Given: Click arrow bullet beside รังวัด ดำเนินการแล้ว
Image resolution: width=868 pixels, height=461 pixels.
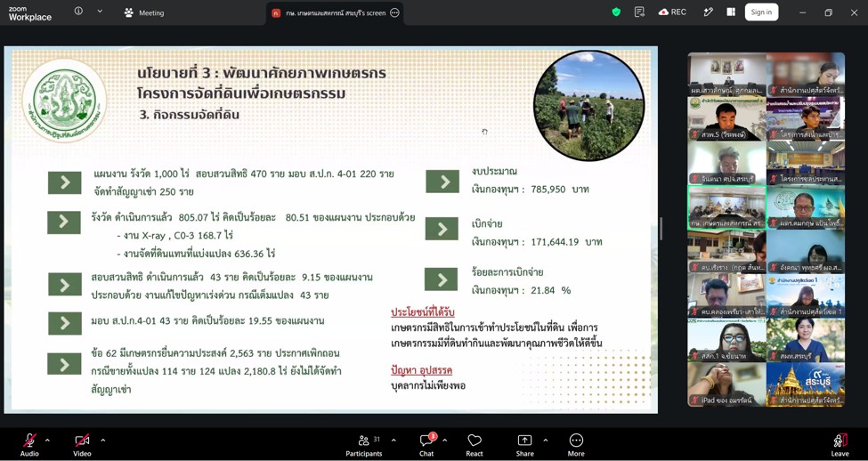Looking at the screenshot, I should click(64, 222).
